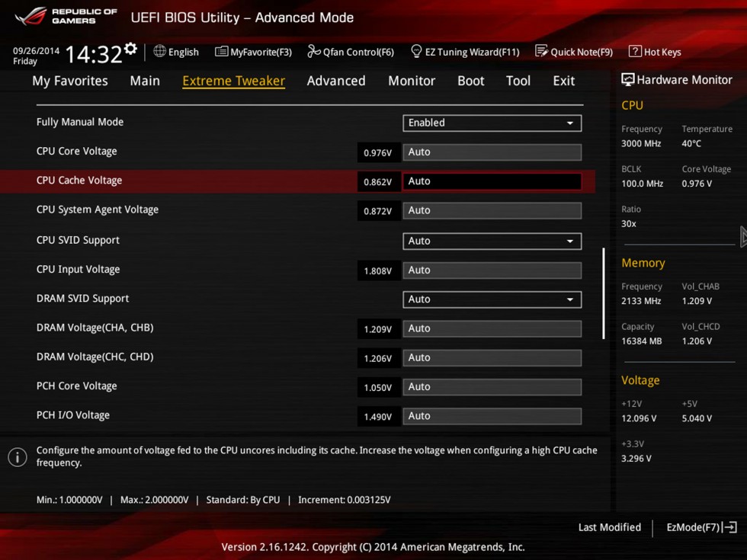Expand the CPU SVID Support dropdown
The image size is (747, 560).
492,241
